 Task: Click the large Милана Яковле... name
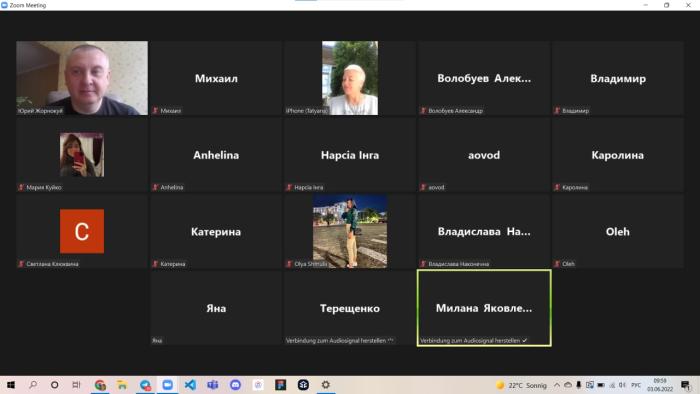click(x=484, y=308)
